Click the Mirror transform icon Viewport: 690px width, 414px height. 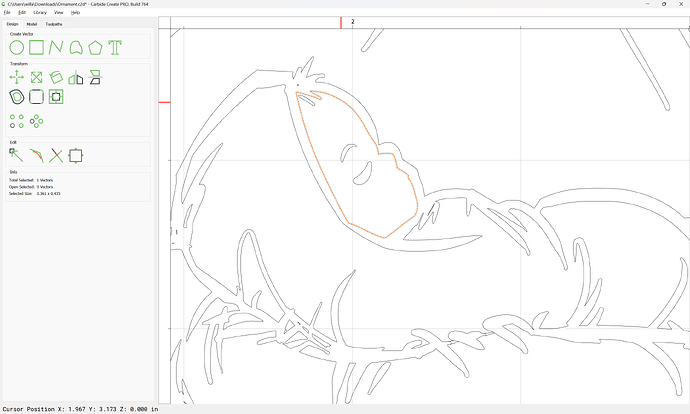click(x=76, y=78)
